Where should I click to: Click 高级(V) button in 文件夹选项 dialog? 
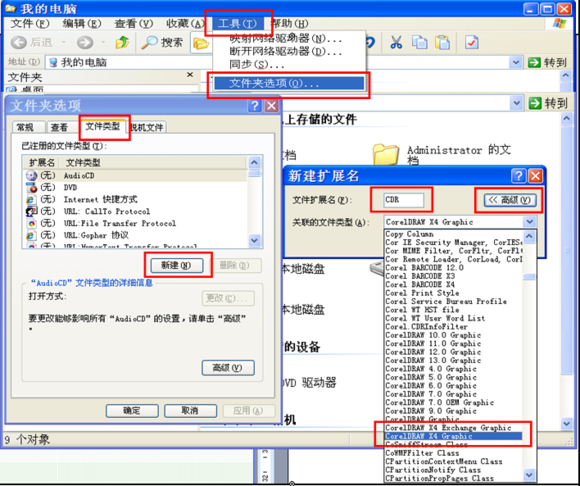(x=228, y=368)
